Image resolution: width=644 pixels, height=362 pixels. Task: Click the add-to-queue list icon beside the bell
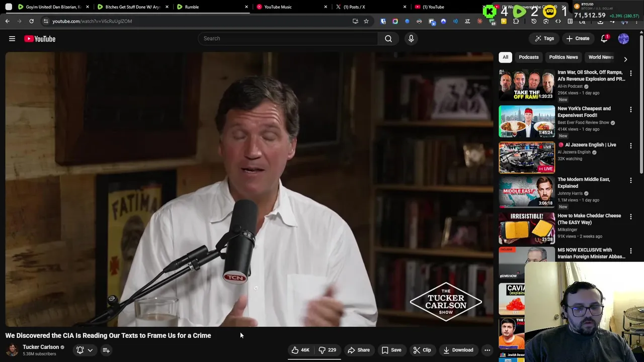point(106,350)
